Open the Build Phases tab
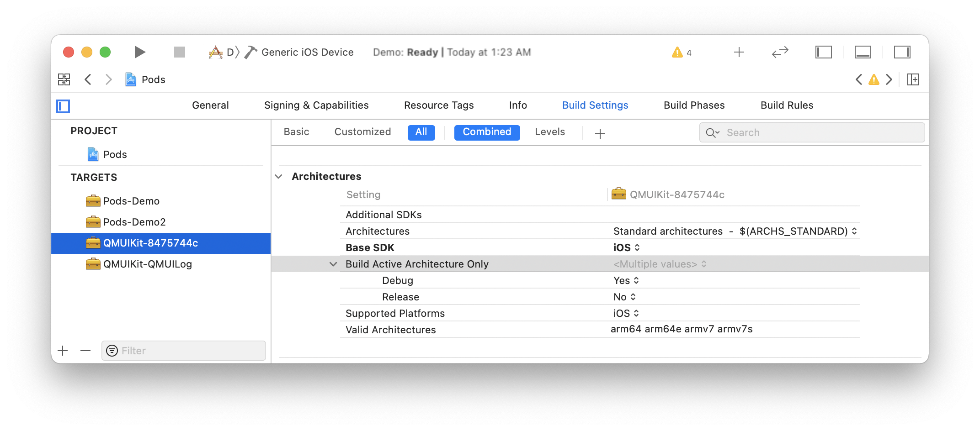The width and height of the screenshot is (980, 431). click(x=694, y=105)
